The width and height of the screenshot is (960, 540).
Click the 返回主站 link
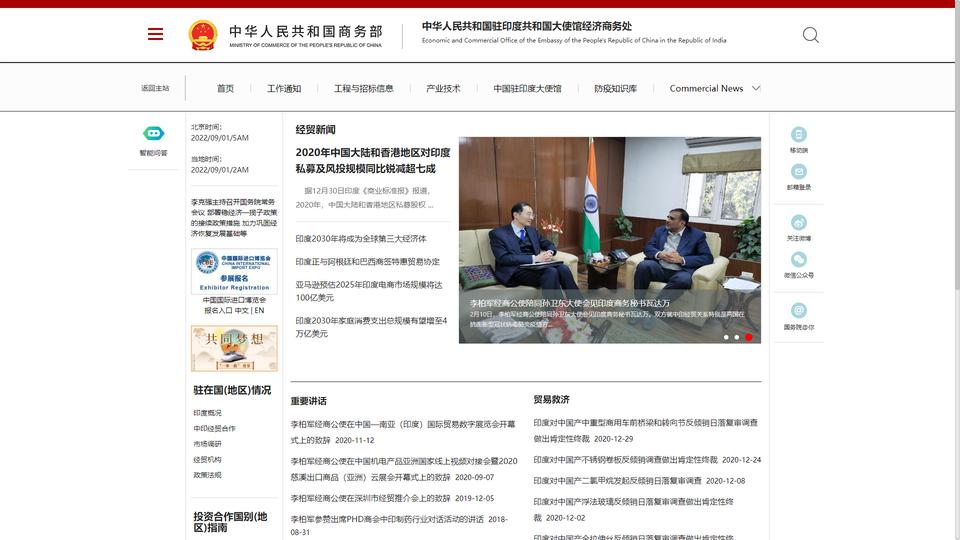pyautogui.click(x=155, y=88)
